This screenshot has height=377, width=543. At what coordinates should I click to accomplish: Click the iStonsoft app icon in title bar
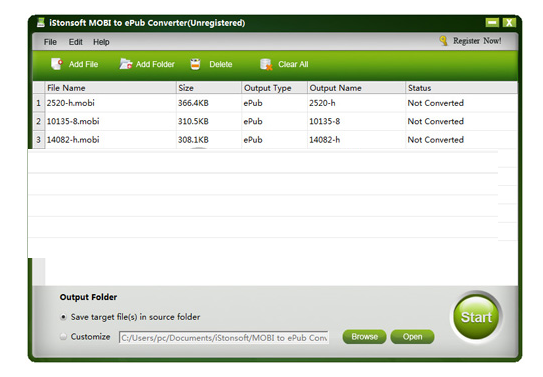(x=41, y=23)
